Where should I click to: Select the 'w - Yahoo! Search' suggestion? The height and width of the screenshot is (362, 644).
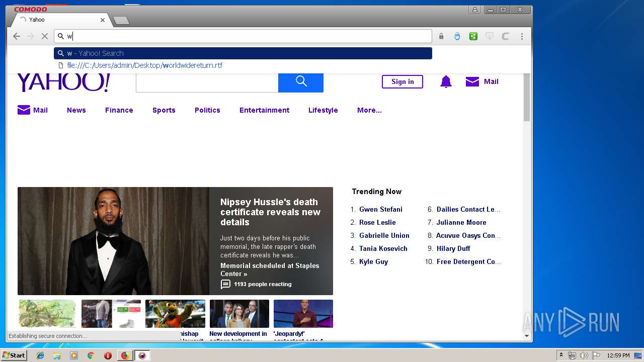243,53
